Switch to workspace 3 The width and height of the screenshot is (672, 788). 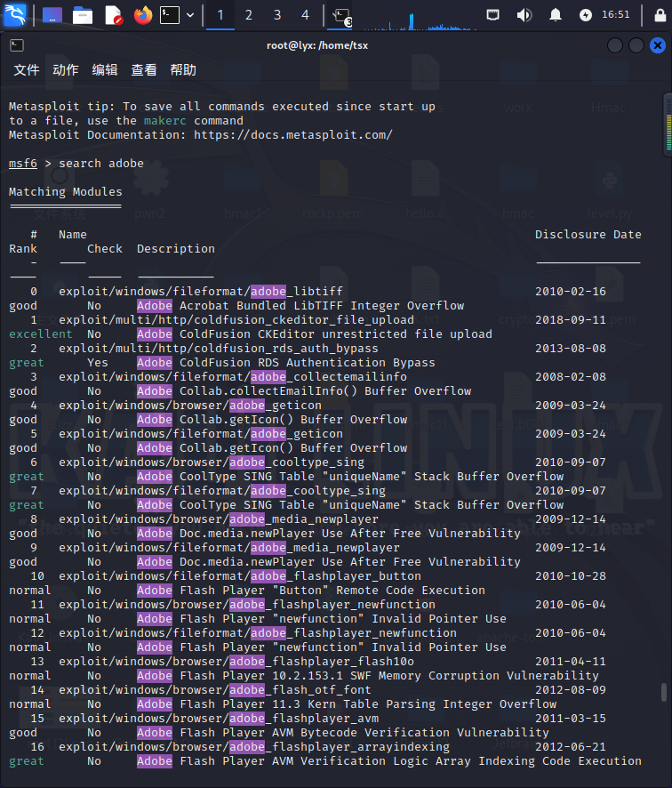coord(277,15)
